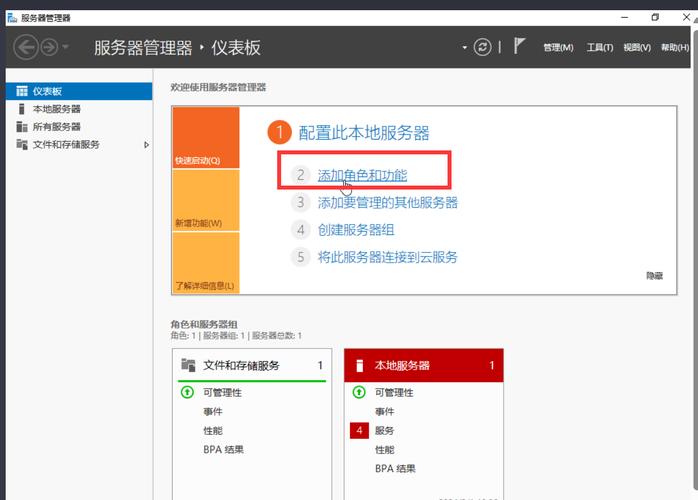The image size is (698, 500).
Task: Open the 视图(V) menu
Action: 637,47
